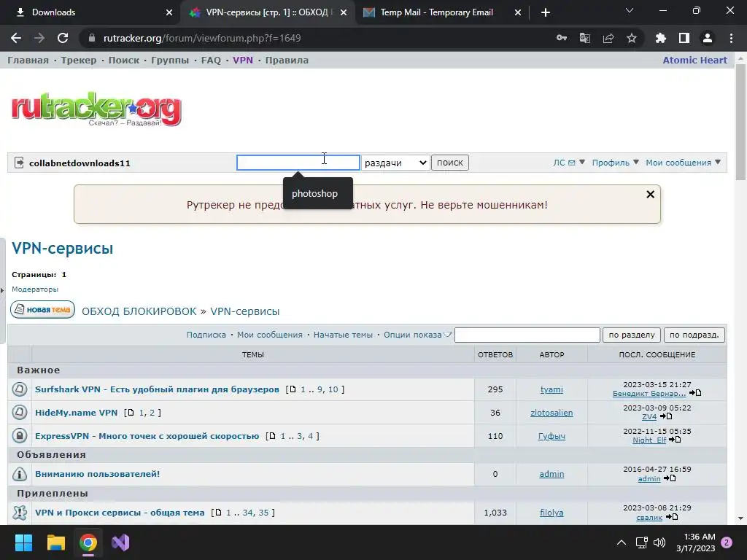Viewport: 747px width, 560px height.
Task: Go to last post in Вниманию пользователей row
Action: (x=670, y=478)
